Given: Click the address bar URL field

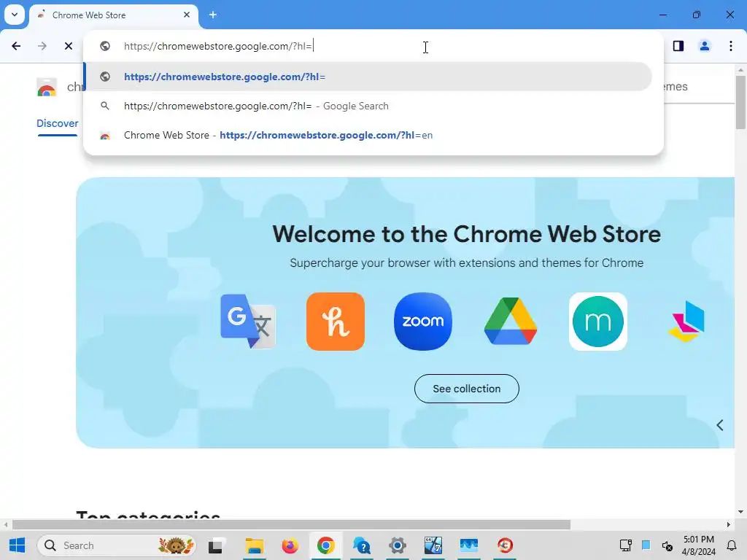Looking at the screenshot, I should (x=373, y=46).
